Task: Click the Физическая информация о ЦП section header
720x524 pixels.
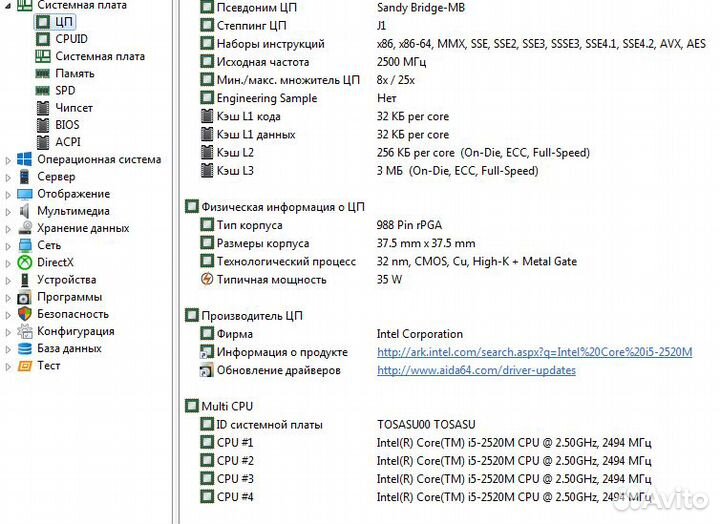Action: 283,207
